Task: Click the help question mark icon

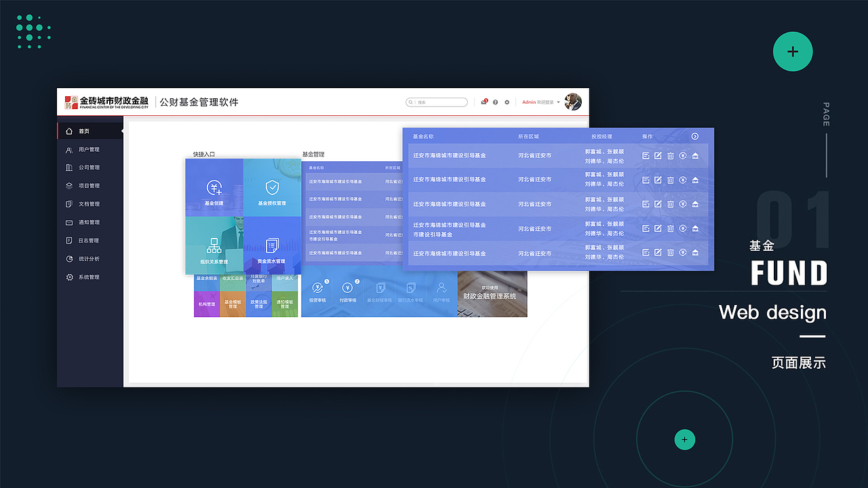Action: pos(495,102)
